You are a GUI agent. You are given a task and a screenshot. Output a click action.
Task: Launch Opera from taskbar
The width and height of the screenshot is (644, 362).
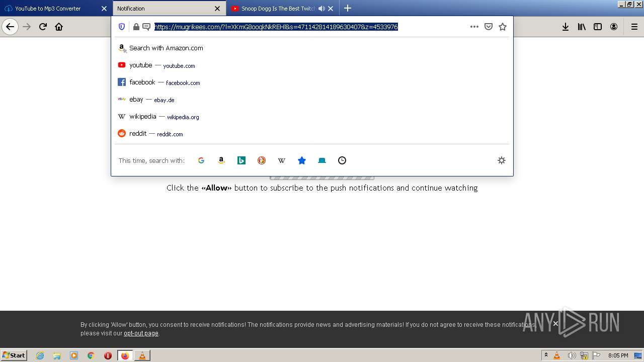[x=108, y=355]
